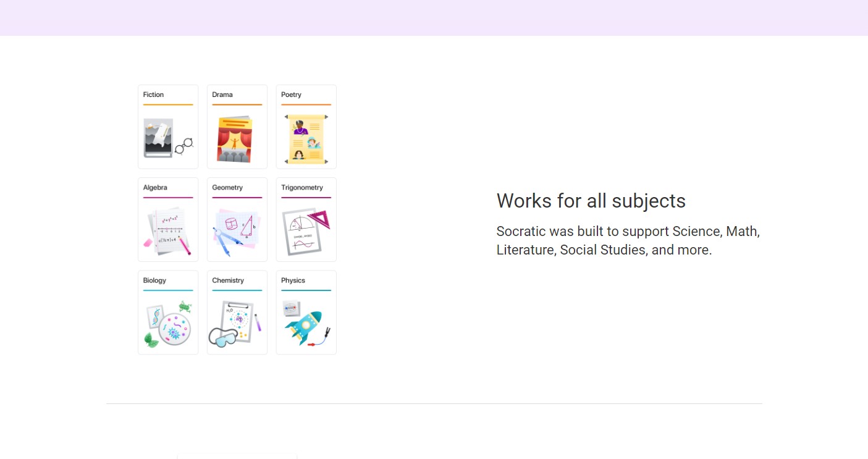Select the Chemistry label text
The image size is (868, 459).
pos(228,280)
